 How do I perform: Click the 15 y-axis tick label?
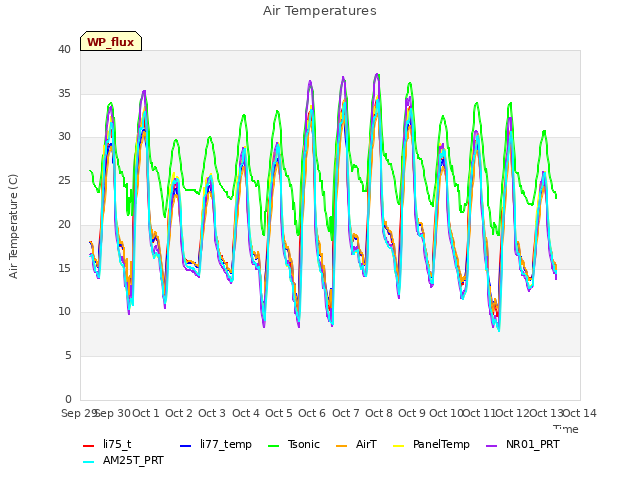click(x=64, y=268)
